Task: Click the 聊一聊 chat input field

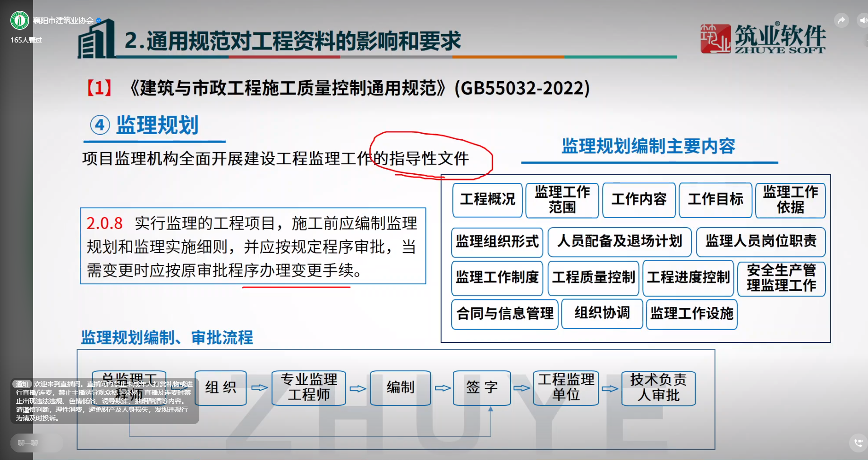Action: tap(36, 443)
